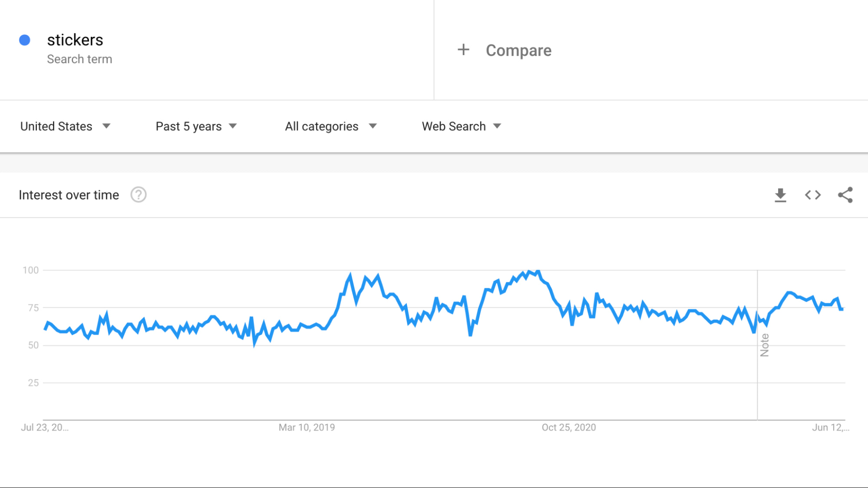Click the Interest over time heading

tap(69, 195)
